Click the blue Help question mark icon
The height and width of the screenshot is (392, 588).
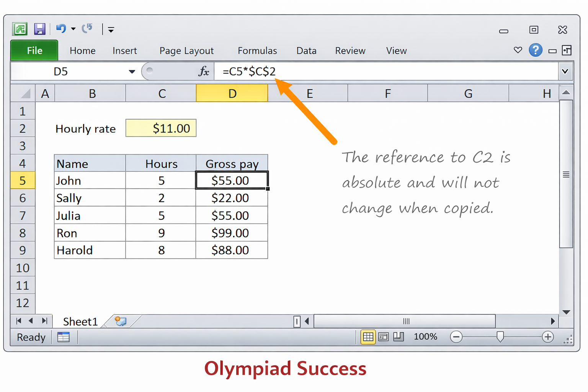(535, 50)
